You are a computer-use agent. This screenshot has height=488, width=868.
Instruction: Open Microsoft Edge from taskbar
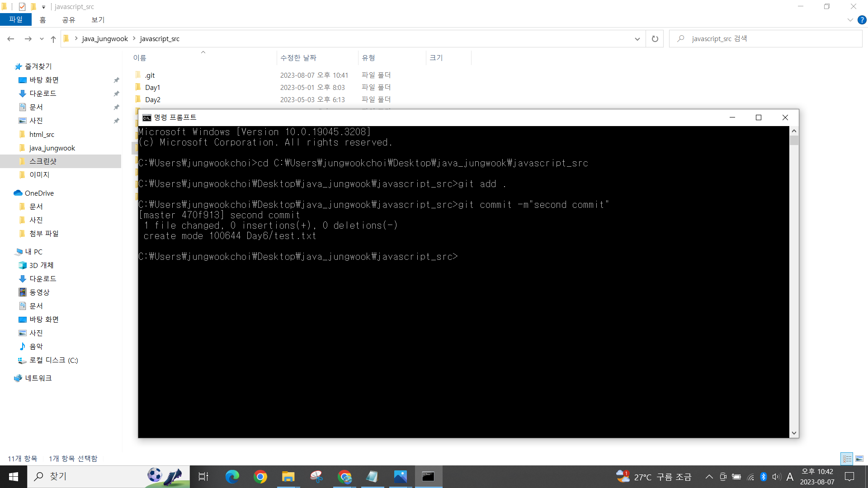point(232,477)
